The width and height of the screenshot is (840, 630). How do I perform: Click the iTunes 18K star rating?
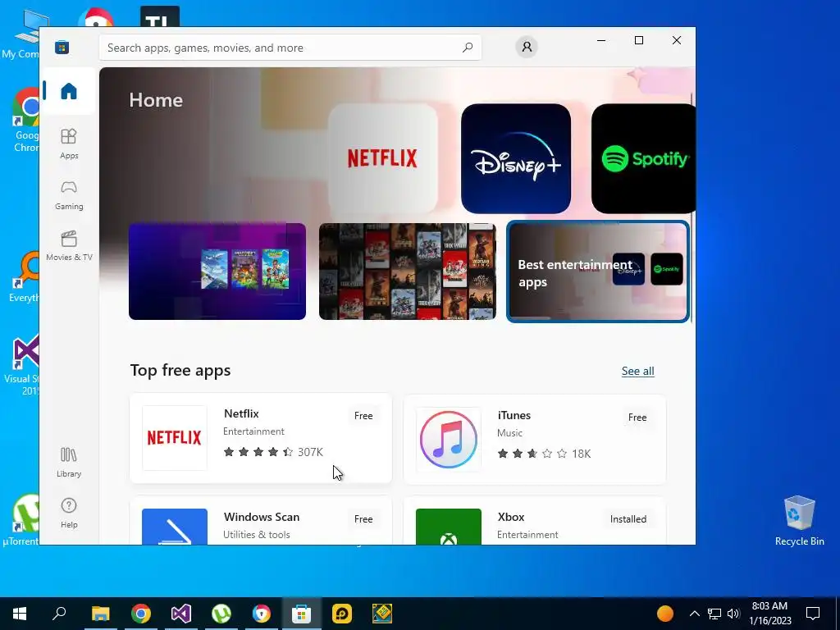coord(544,454)
